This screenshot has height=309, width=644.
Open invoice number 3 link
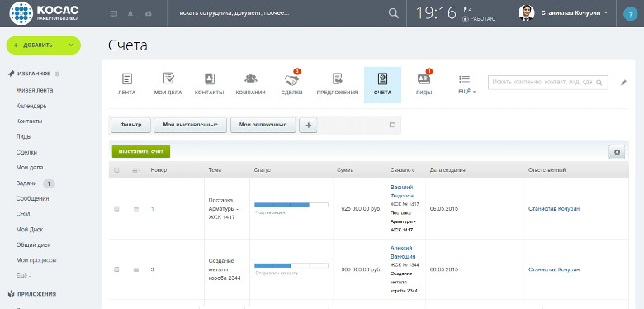pyautogui.click(x=153, y=269)
